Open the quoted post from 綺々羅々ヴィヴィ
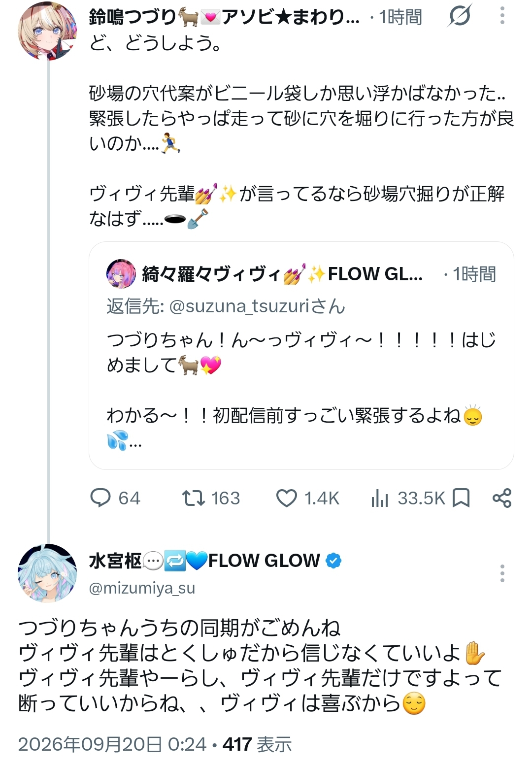Screen dimensions: 532x764 pos(301,356)
